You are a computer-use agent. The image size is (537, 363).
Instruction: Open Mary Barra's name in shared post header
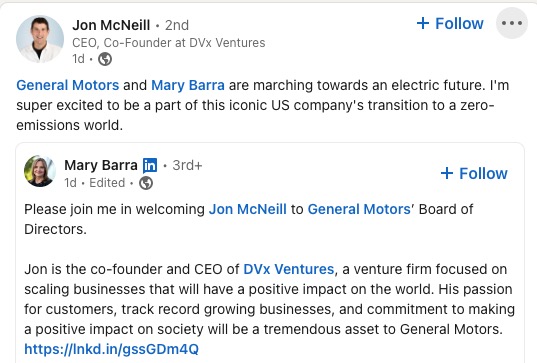click(x=101, y=165)
